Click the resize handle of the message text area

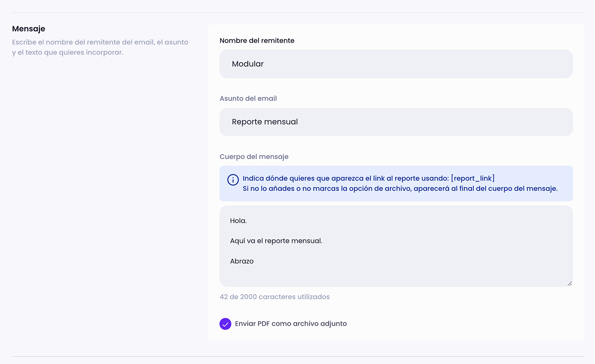[570, 284]
